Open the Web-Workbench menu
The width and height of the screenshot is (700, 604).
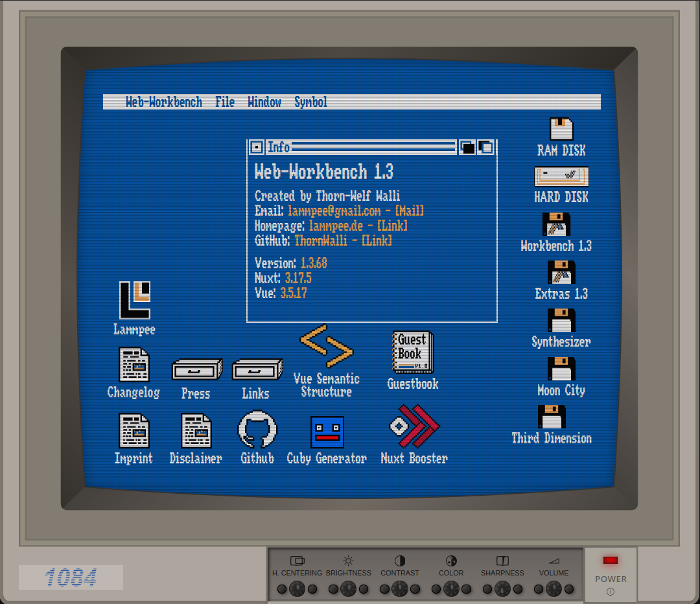pyautogui.click(x=164, y=102)
